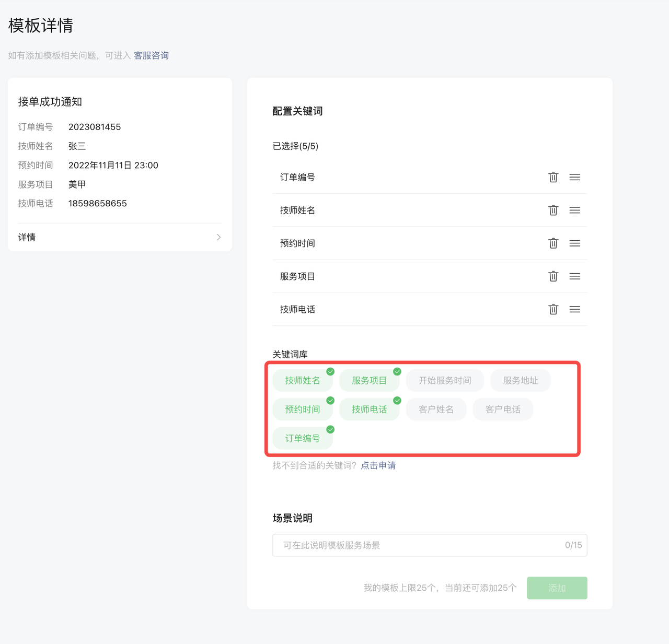The height and width of the screenshot is (644, 669).
Task: Delete the 预约时间 keyword row
Action: [553, 243]
